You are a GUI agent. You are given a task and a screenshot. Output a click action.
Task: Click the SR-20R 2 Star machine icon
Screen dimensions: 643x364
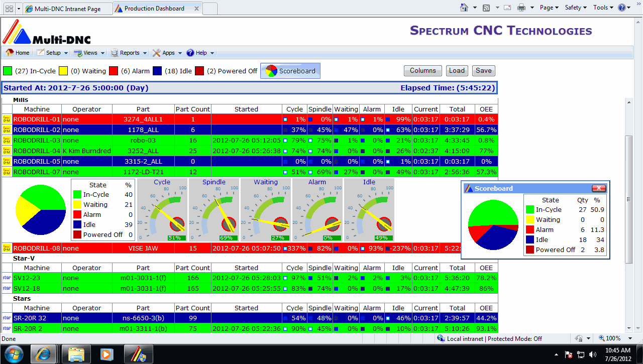click(x=7, y=329)
